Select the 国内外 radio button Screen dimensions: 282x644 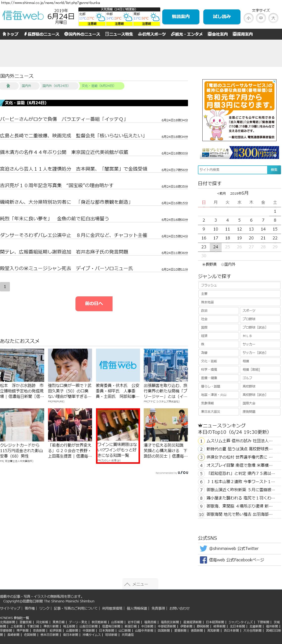(223, 264)
